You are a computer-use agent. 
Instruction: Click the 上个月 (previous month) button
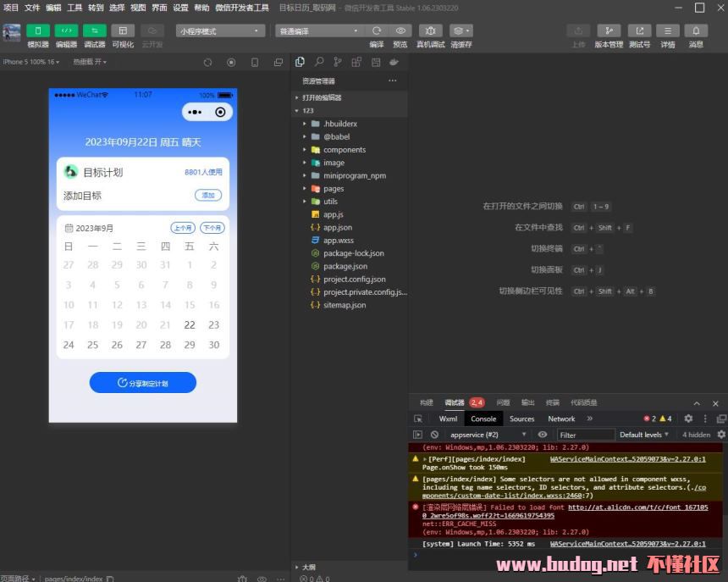click(184, 228)
